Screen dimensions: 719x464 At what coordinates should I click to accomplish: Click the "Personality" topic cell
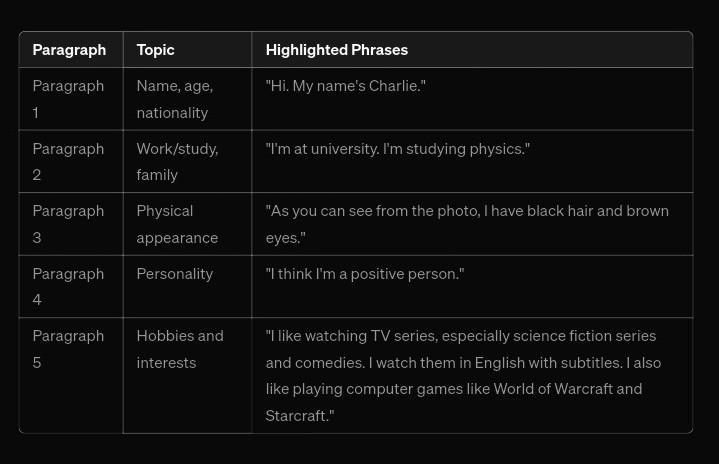pyautogui.click(x=175, y=274)
